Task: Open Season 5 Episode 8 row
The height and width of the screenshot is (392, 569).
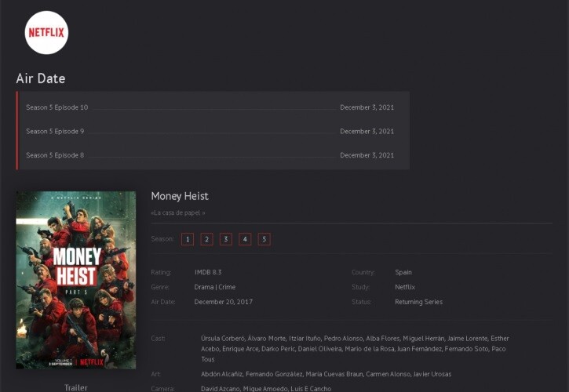Action: pos(210,155)
